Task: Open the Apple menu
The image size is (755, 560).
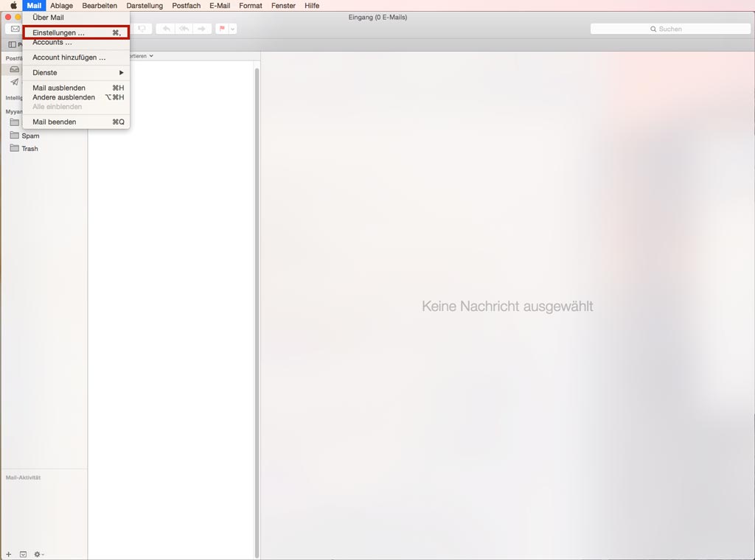Action: [13, 6]
